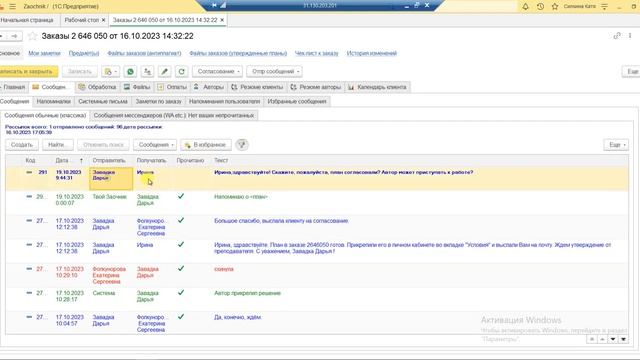Open the Файлы tab
Screen dimensions: 640x360
click(x=137, y=87)
